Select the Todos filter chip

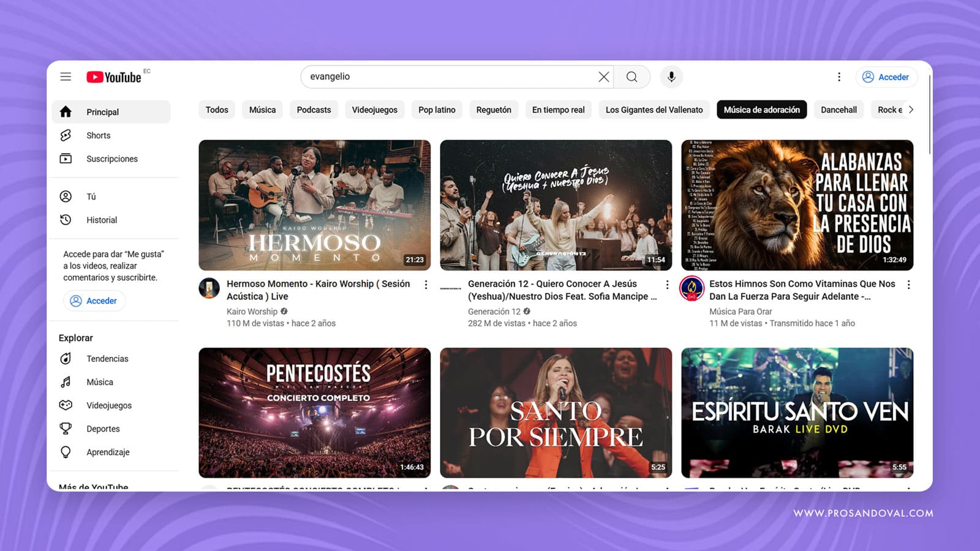coord(217,110)
